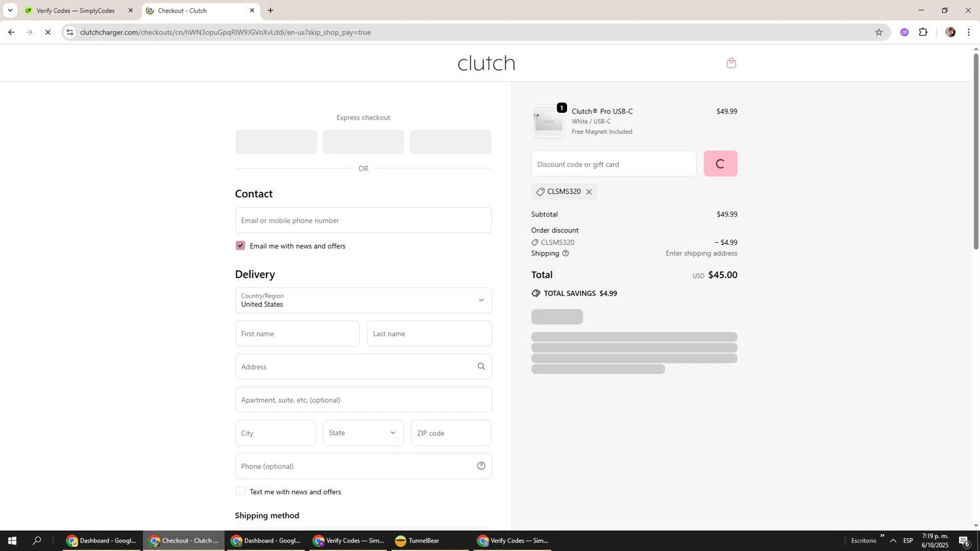Click the address search magnifier icon
This screenshot has width=980, height=551.
(481, 367)
